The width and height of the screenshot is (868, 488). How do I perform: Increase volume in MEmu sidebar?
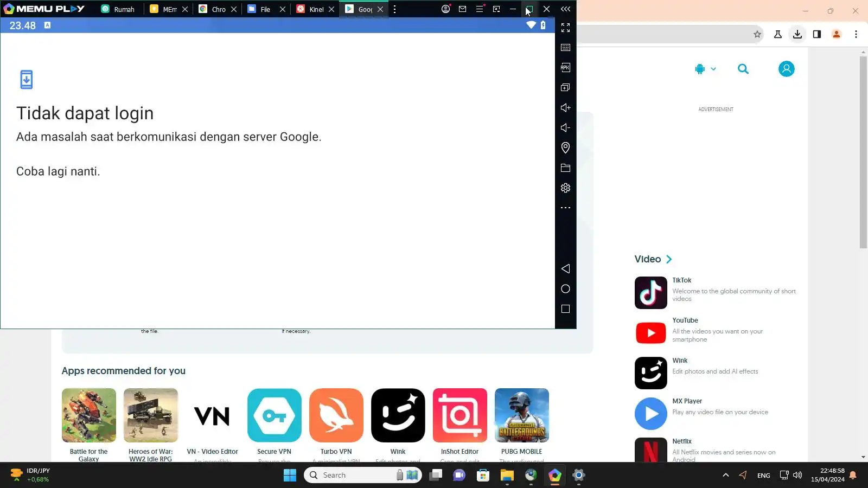[565, 108]
